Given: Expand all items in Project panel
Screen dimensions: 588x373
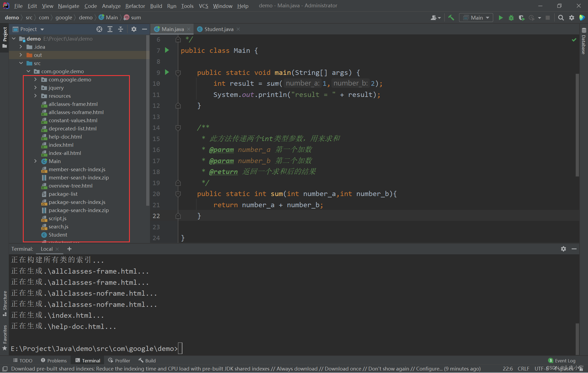Looking at the screenshot, I should click(x=110, y=29).
